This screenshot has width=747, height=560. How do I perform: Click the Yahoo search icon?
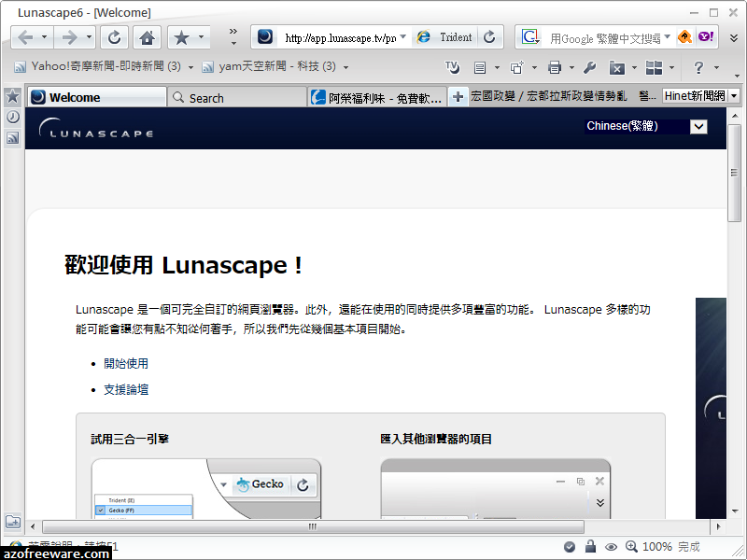(706, 36)
